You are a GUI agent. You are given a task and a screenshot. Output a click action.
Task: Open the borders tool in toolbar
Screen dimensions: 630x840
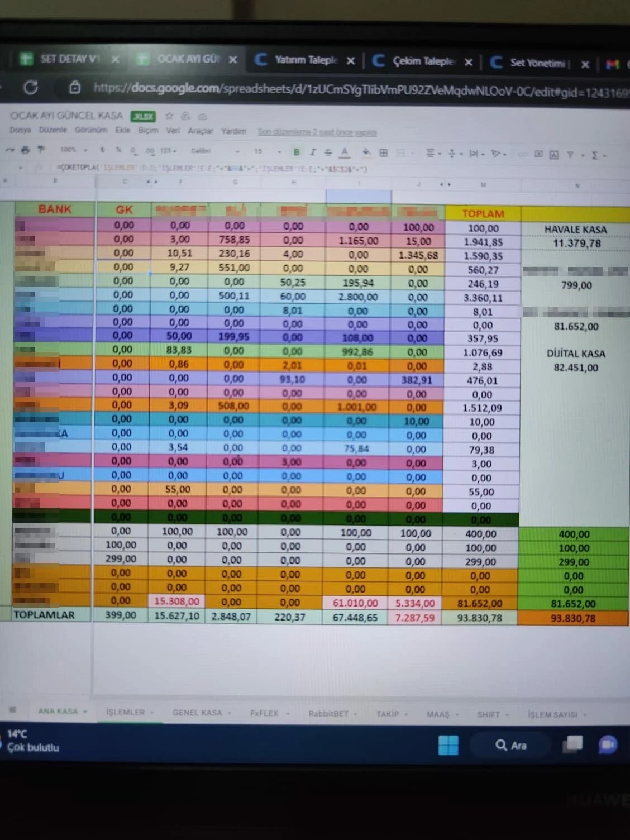coord(384,152)
